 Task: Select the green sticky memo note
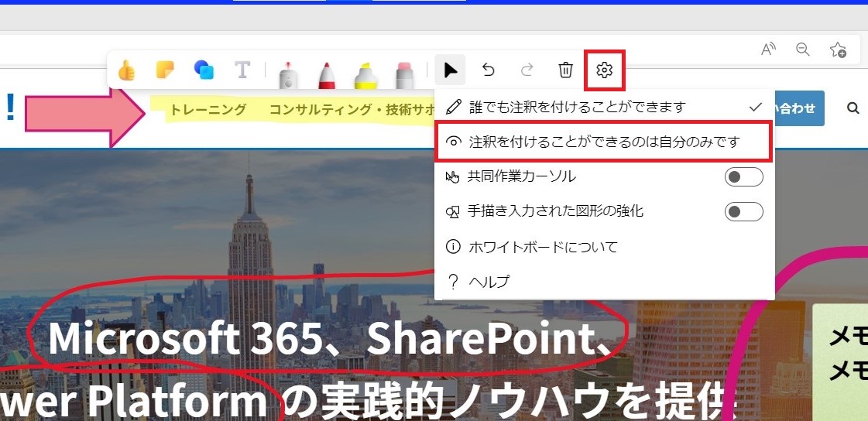tap(840, 362)
